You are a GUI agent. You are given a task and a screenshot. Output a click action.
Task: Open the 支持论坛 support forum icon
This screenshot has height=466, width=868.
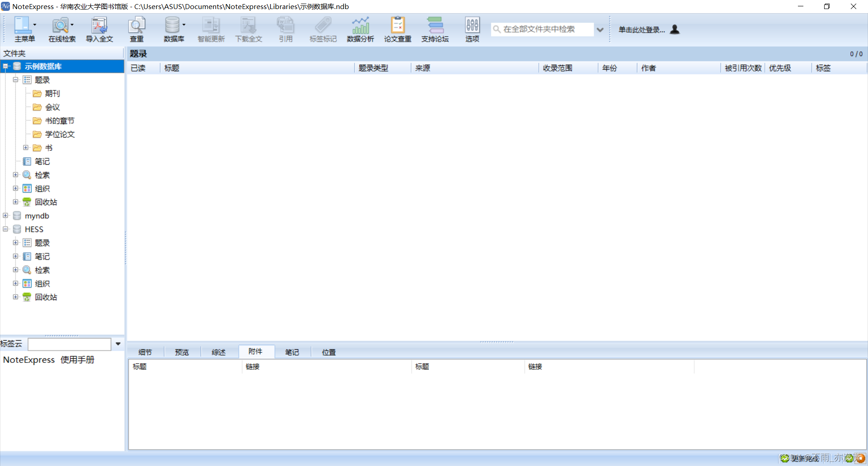pyautogui.click(x=435, y=26)
